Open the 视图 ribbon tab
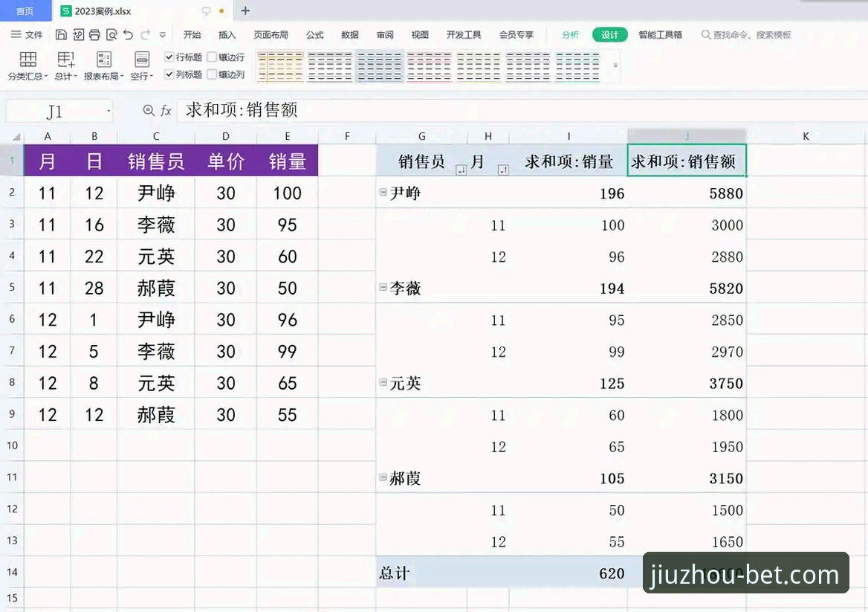 (x=420, y=35)
